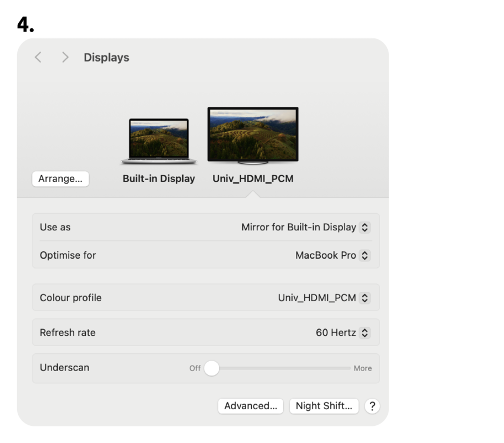504x443 pixels.
Task: Click the Underscan slider handle
Action: click(211, 368)
